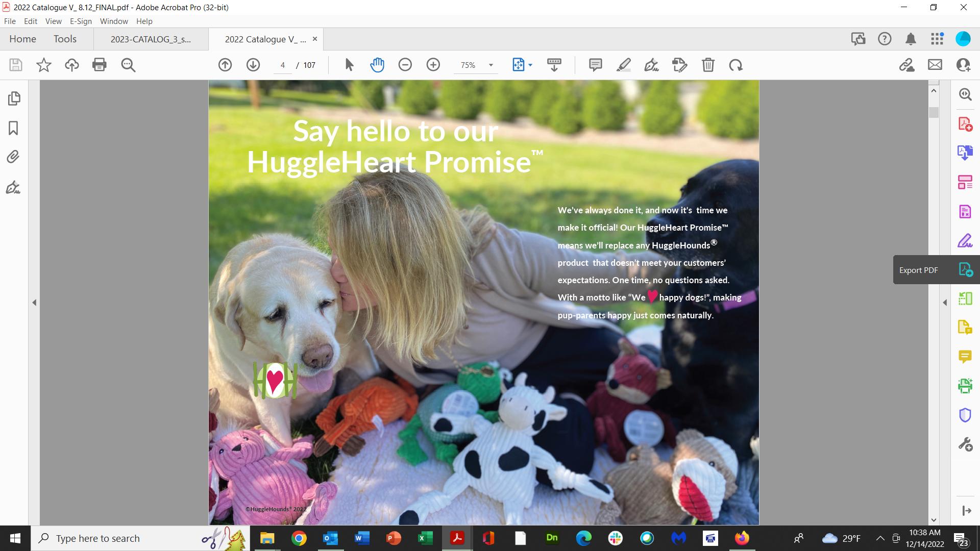Click taskbar search box
This screenshot has width=980, height=551.
pos(141,538)
